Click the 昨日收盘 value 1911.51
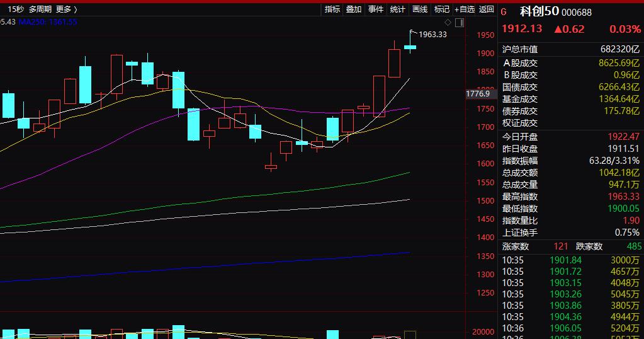The width and height of the screenshot is (644, 339). [623, 149]
